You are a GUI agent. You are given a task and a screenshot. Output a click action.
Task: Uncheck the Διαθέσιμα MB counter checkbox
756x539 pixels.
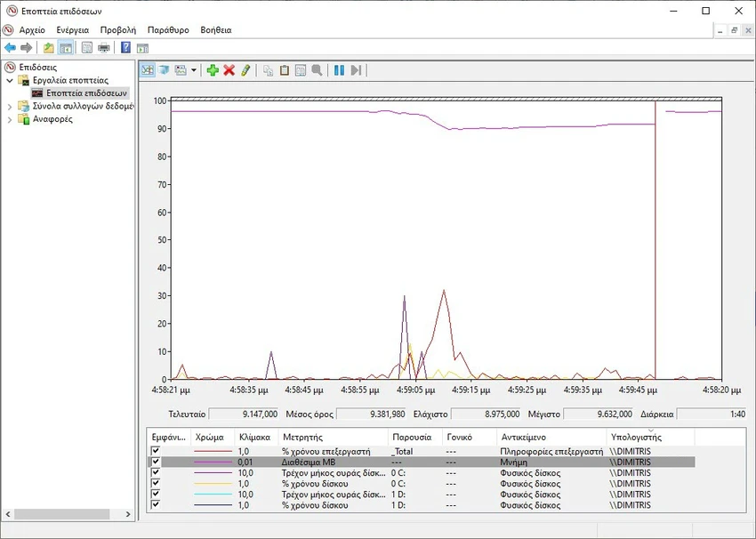(x=155, y=461)
